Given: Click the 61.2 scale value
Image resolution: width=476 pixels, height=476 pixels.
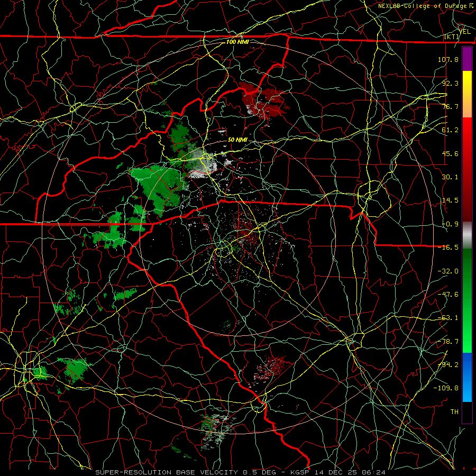Looking at the screenshot, I should 450,130.
